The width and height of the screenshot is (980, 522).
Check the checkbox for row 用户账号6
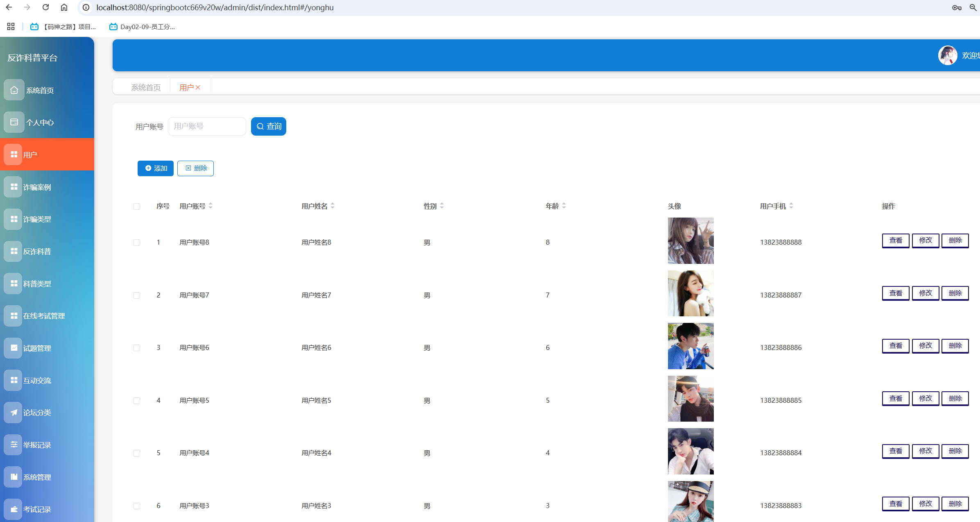pyautogui.click(x=137, y=348)
